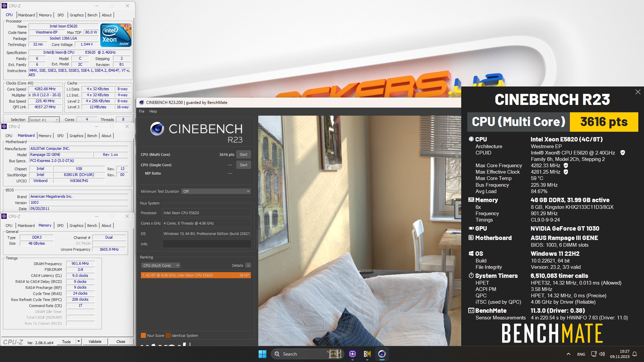The image size is (644, 362).
Task: Click the Intel Xeon inside logo in CPU-Z
Action: 116,35
